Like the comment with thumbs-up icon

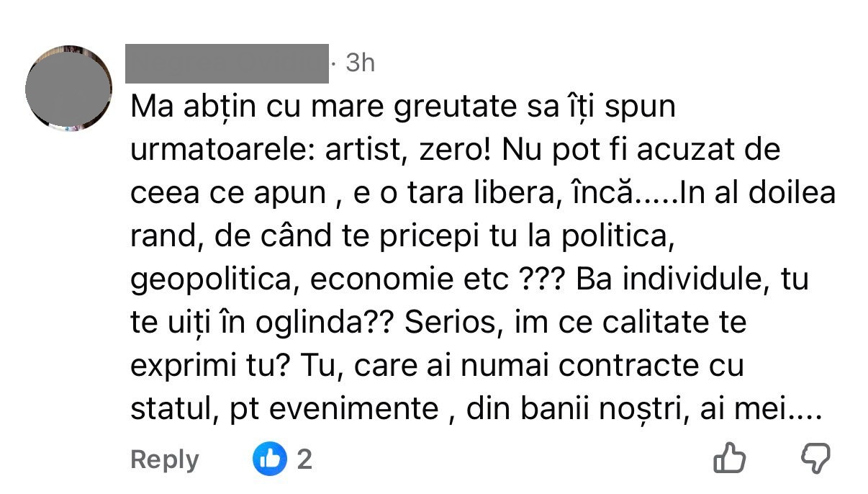729,458
